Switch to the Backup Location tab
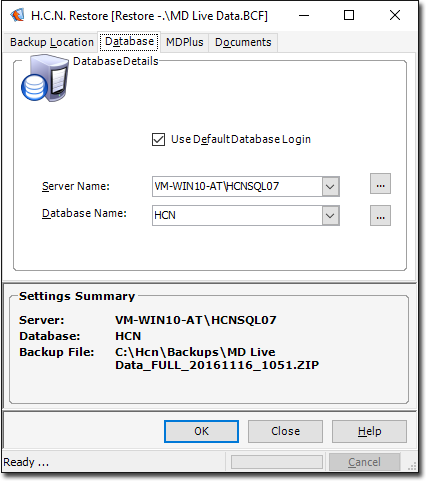The image size is (426, 481). coord(52,42)
